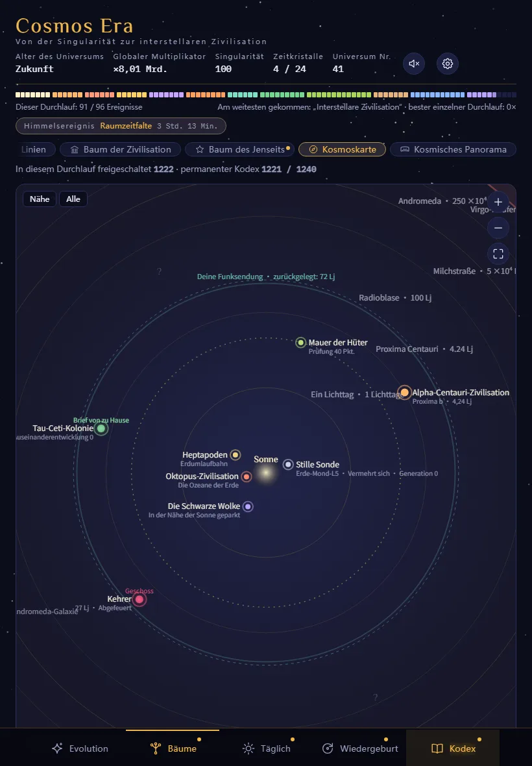
Task: Click the Proxima Centauri 4.24 Lj label
Action: tap(424, 349)
